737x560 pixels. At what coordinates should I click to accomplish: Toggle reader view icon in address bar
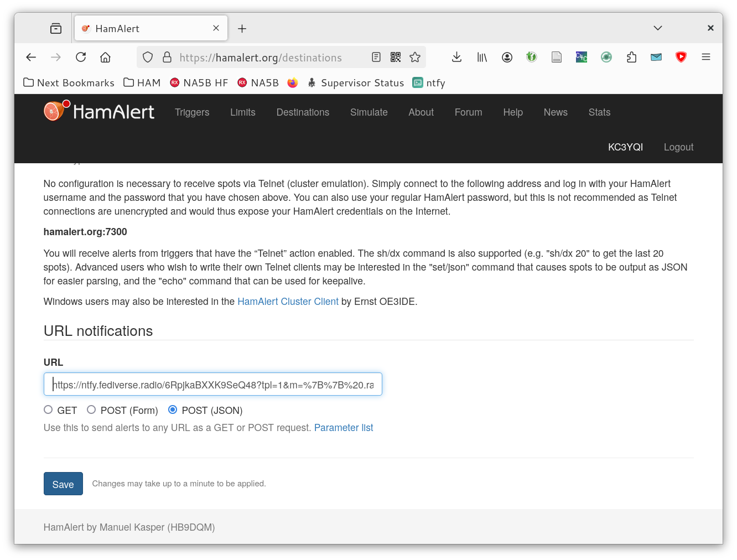click(376, 57)
